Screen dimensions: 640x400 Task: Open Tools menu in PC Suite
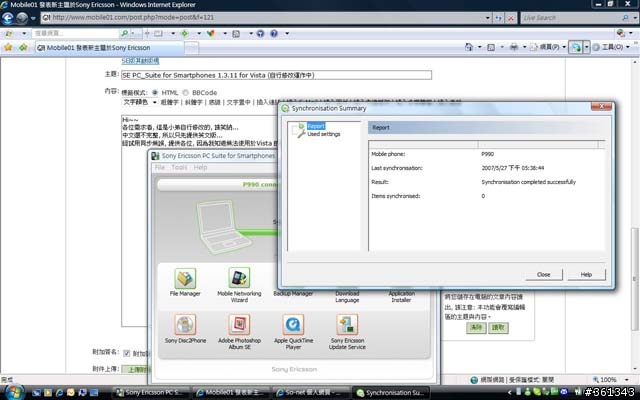pos(179,167)
